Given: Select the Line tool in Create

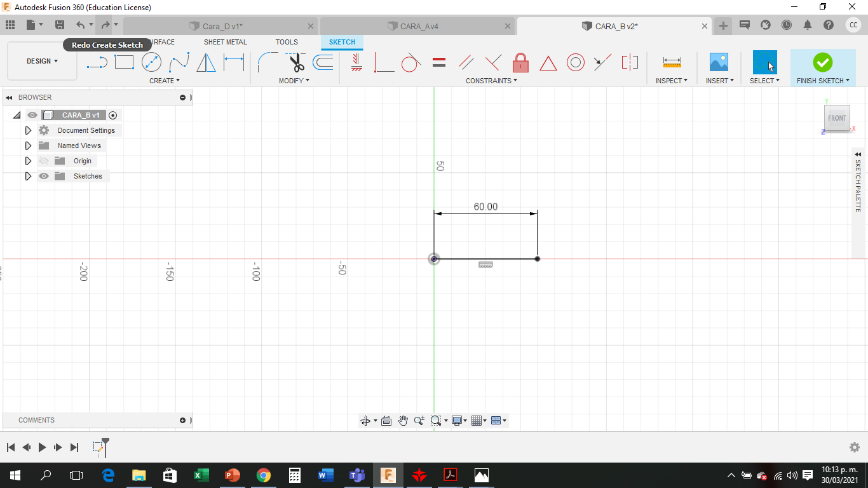Looking at the screenshot, I should 97,62.
